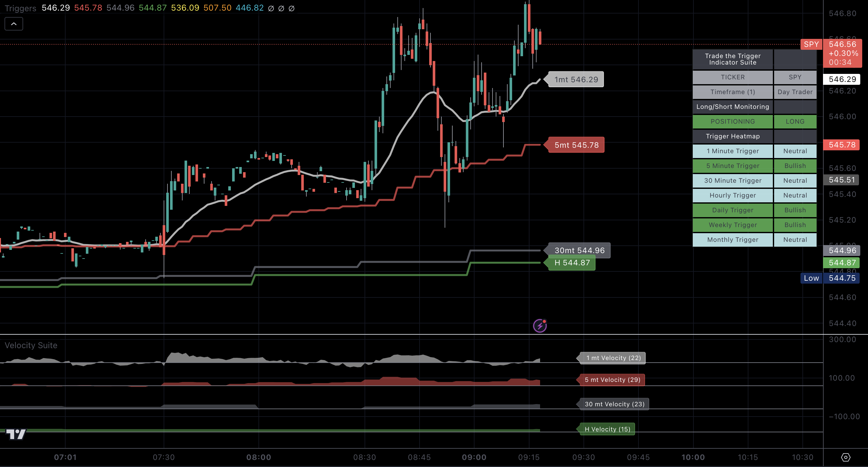Screen dimensions: 868x467
Task: Click the Monthly Trigger row
Action: [x=755, y=240]
